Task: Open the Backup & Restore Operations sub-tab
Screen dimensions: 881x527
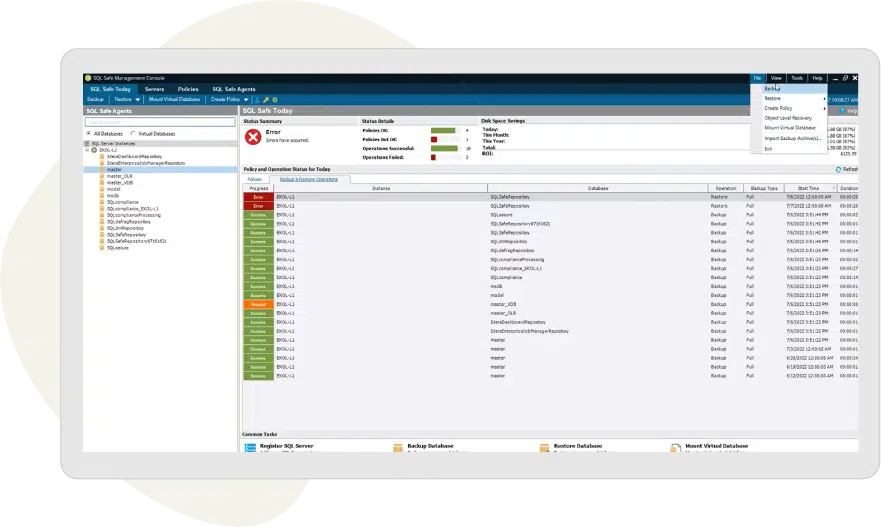Action: click(309, 179)
